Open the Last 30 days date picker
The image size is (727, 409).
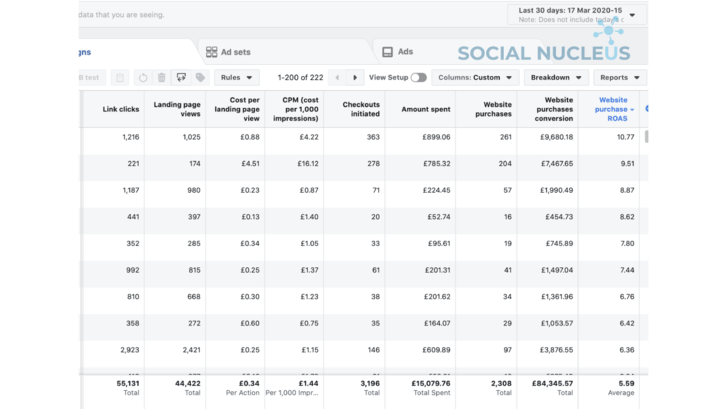click(x=576, y=14)
